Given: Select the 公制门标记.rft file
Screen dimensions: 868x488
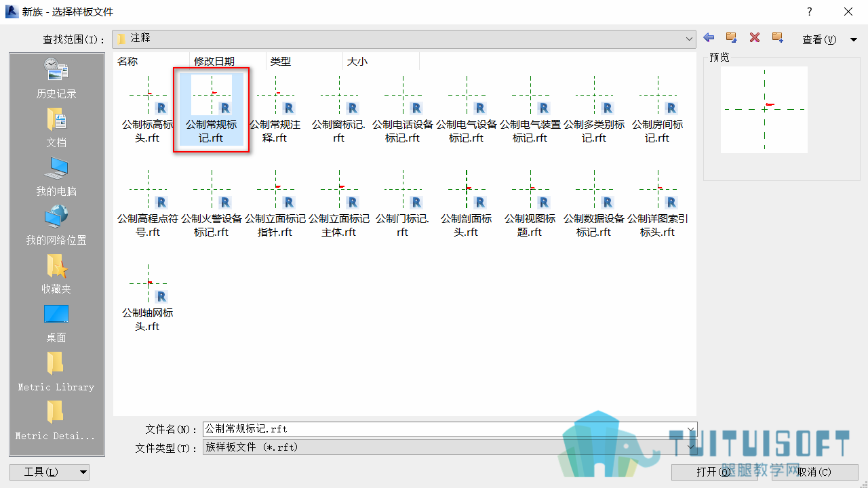Looking at the screenshot, I should (403, 204).
